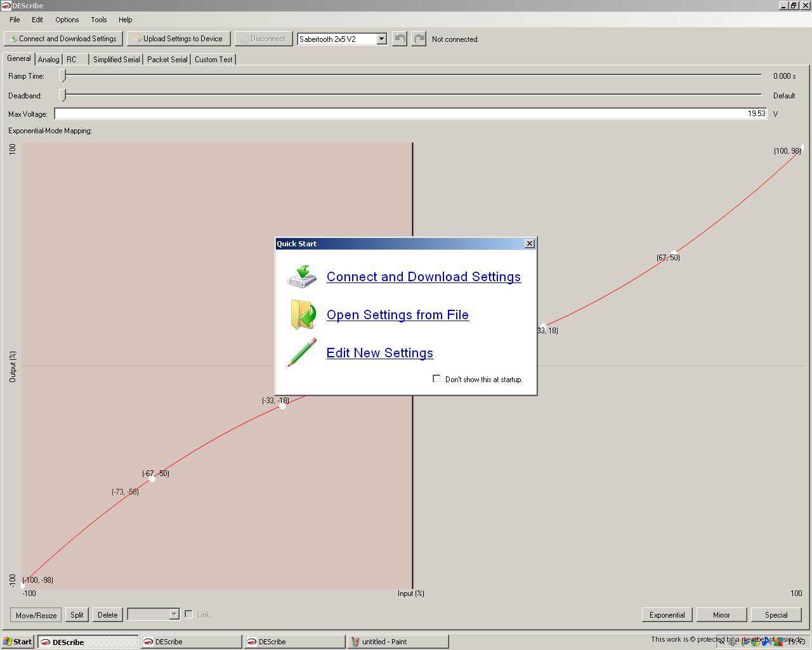Open the dropdown next to Delete button
This screenshot has width=812, height=650.
coord(174,614)
